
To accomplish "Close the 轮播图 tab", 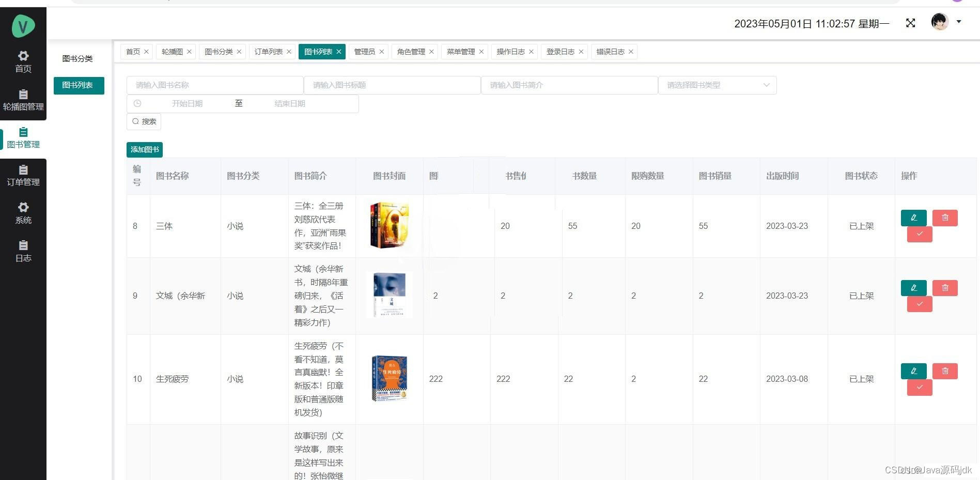I will tap(189, 52).
